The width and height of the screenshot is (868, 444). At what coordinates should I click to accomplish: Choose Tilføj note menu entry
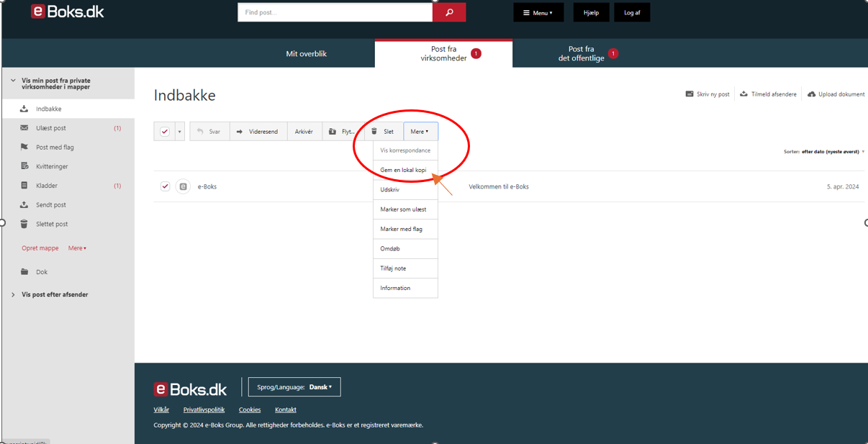pos(405,268)
